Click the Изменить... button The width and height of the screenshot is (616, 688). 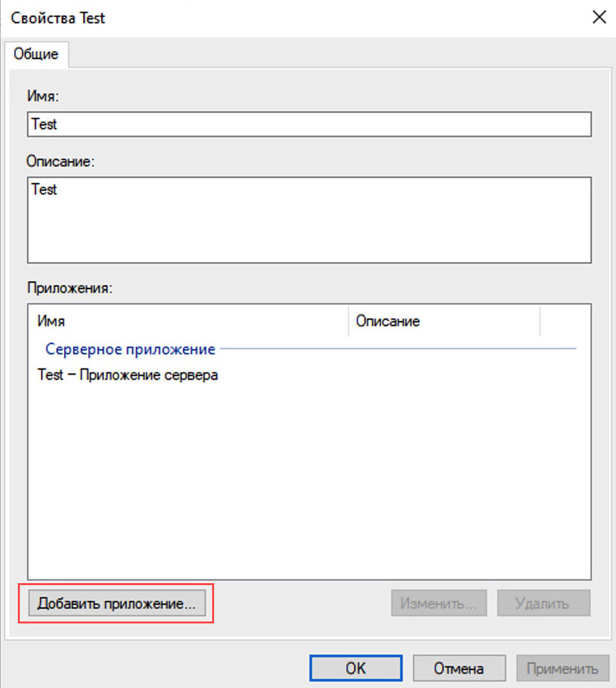coord(438,603)
